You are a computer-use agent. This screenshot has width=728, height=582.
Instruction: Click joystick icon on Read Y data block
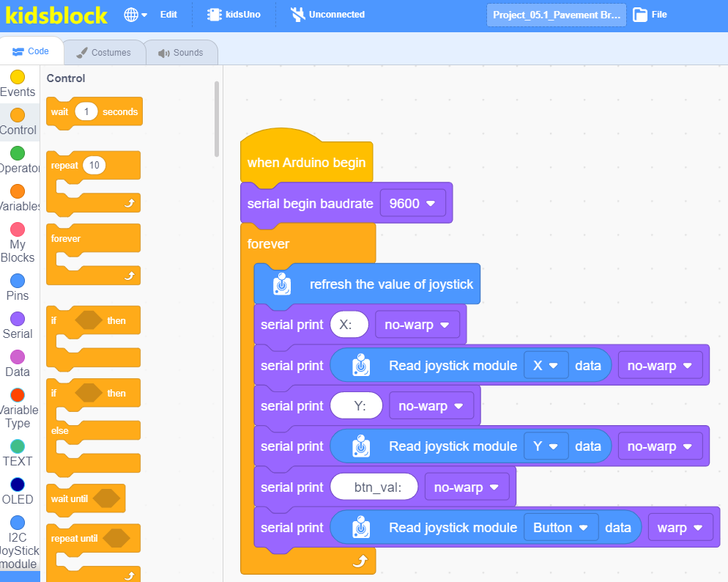pos(361,446)
